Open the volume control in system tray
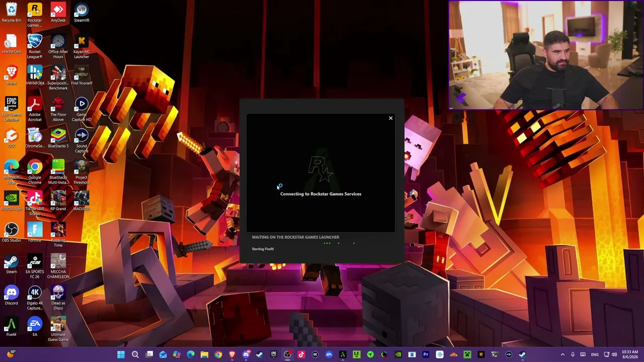 pos(614,354)
